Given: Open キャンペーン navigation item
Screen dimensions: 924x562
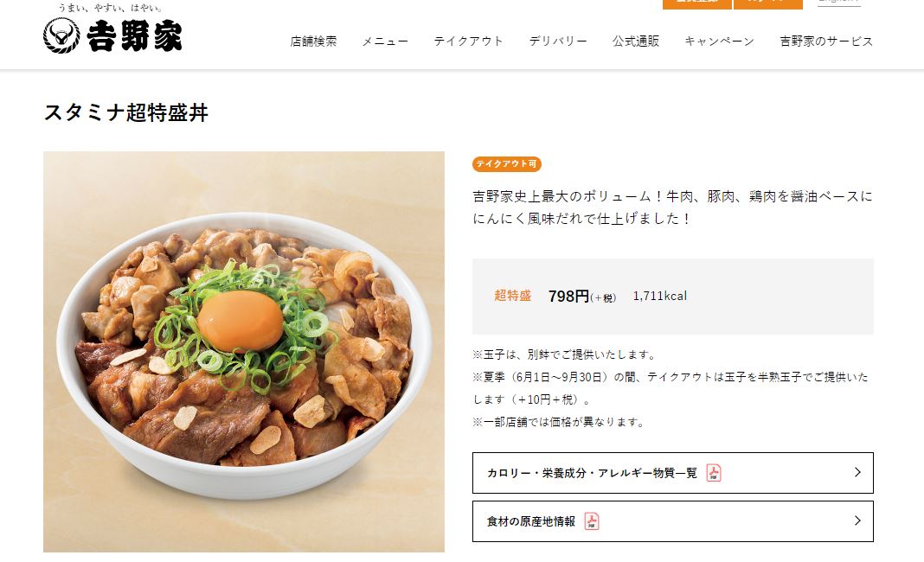Looking at the screenshot, I should coord(720,42).
